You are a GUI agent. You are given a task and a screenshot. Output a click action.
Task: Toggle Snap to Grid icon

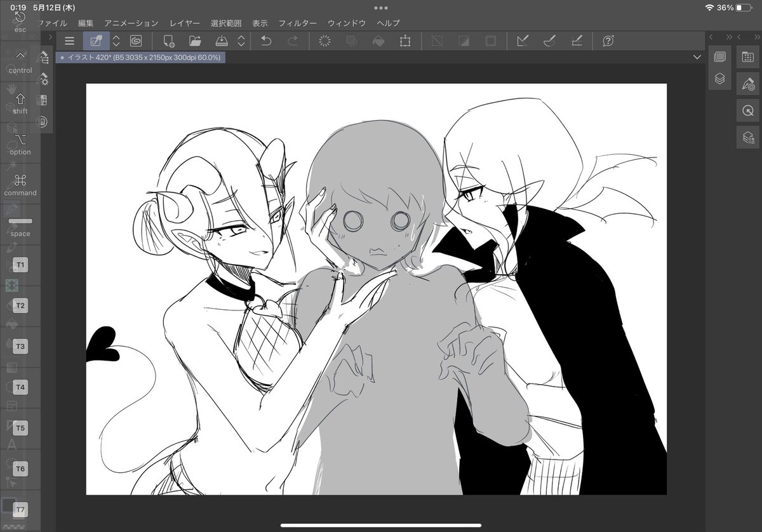[x=576, y=41]
